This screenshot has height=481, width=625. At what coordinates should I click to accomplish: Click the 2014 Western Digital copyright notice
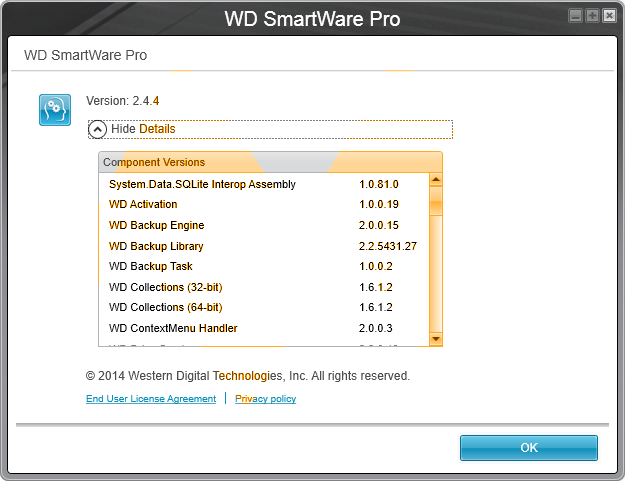[x=248, y=376]
